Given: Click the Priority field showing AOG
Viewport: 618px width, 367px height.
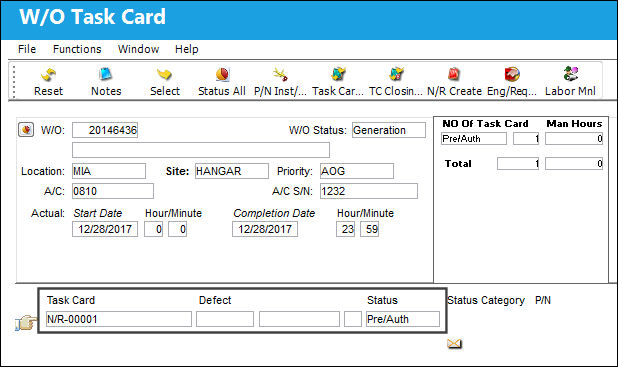Looking at the screenshot, I should [x=357, y=171].
